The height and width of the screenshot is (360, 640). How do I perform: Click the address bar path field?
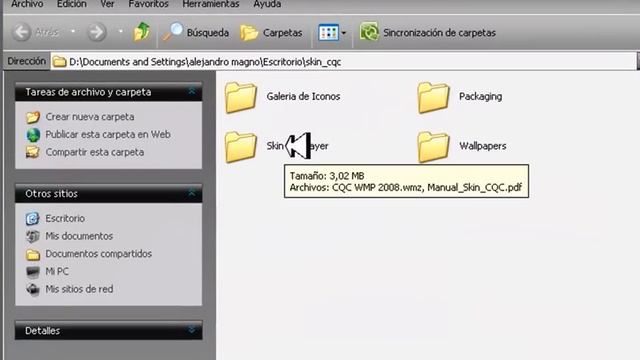click(x=343, y=62)
